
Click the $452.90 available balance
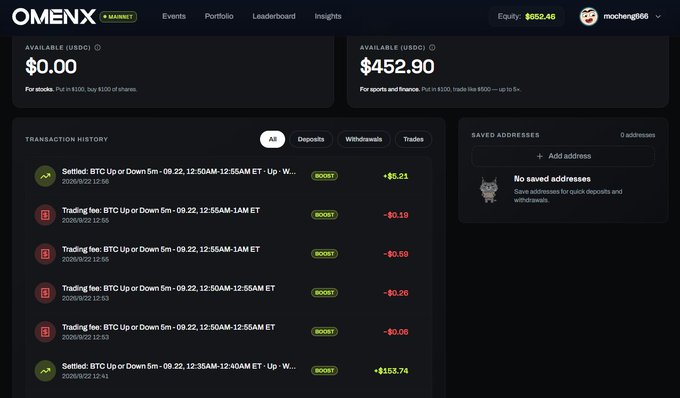397,67
